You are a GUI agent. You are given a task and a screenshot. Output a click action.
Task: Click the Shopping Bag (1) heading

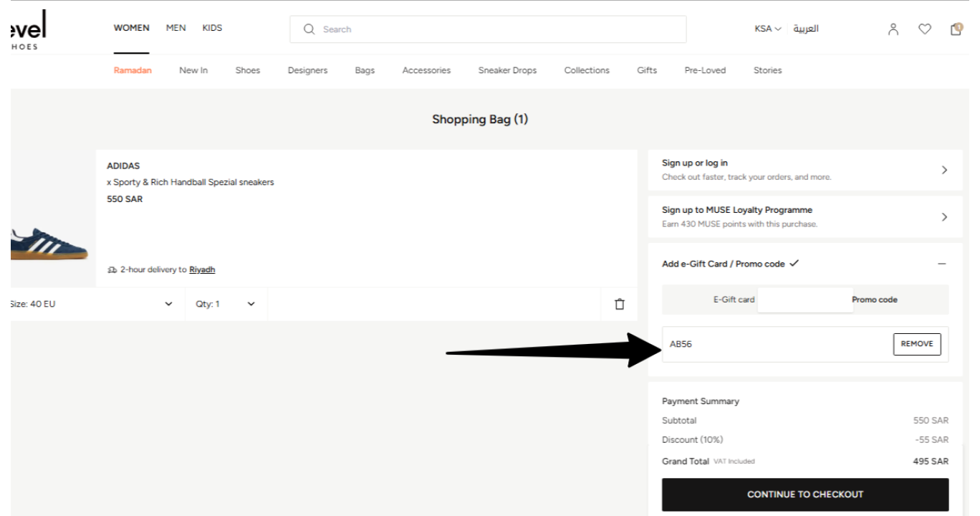(480, 120)
